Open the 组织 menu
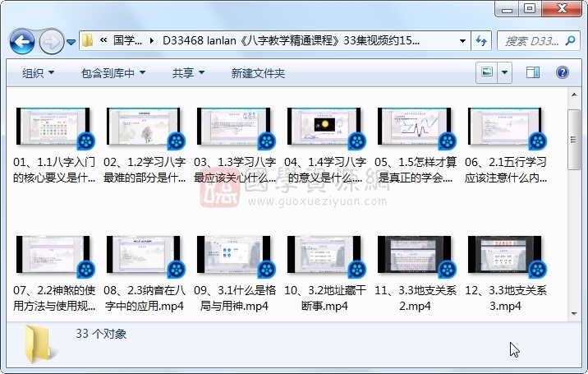This screenshot has height=374, width=588. pyautogui.click(x=38, y=73)
